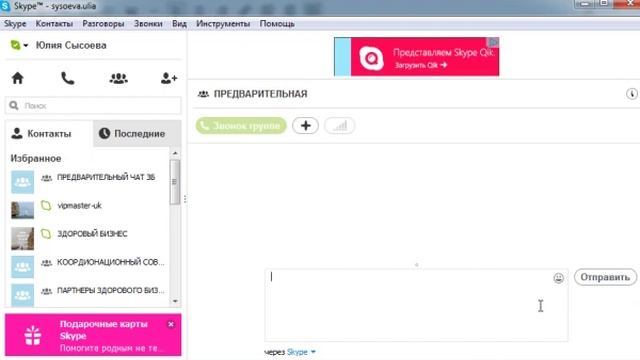Click the group avatar of ПРЕДВАРИТЕЛЬНЫЙ ЧАТ 3Б
This screenshot has width=640, height=360.
(x=22, y=182)
